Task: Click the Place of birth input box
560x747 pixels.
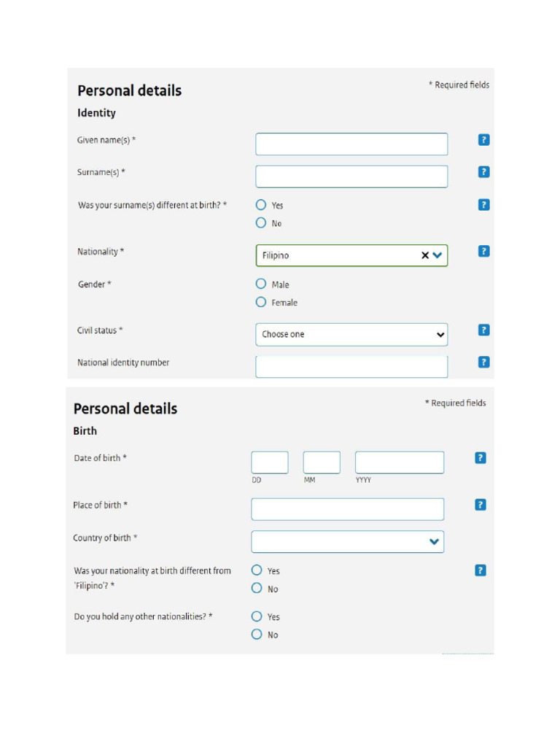Action: click(x=347, y=509)
